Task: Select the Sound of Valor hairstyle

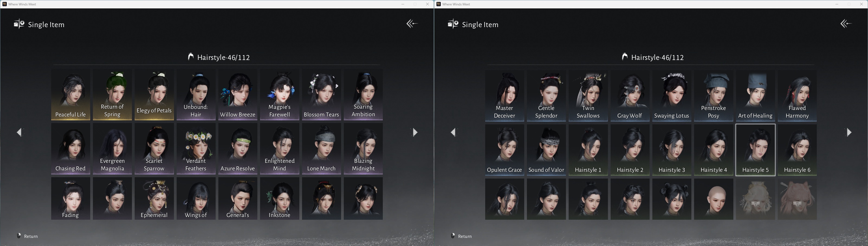Action: (x=546, y=150)
